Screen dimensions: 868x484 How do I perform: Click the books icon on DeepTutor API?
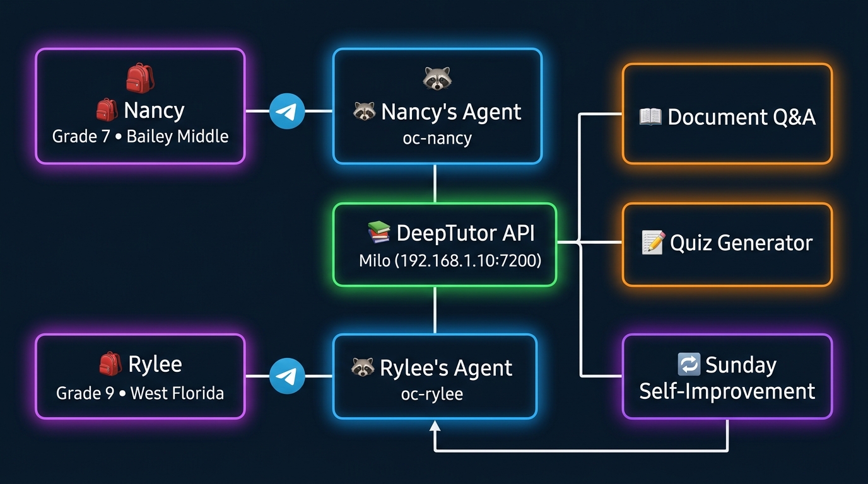(378, 233)
